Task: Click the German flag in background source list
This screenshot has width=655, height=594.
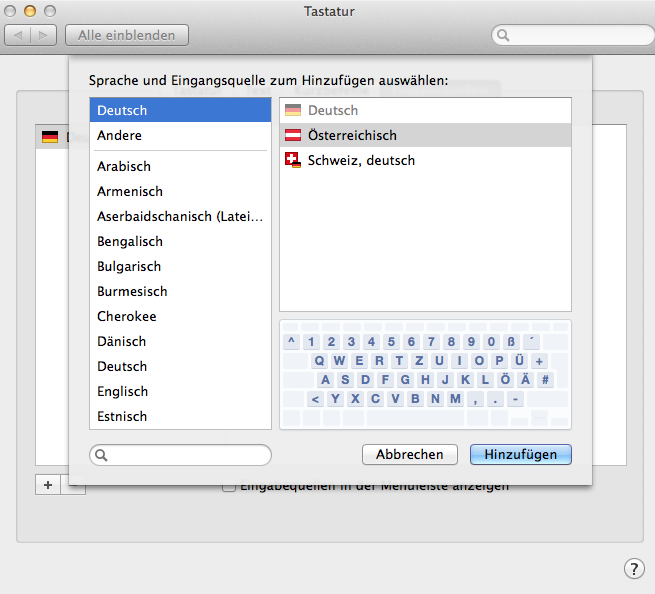Action: coord(50,137)
